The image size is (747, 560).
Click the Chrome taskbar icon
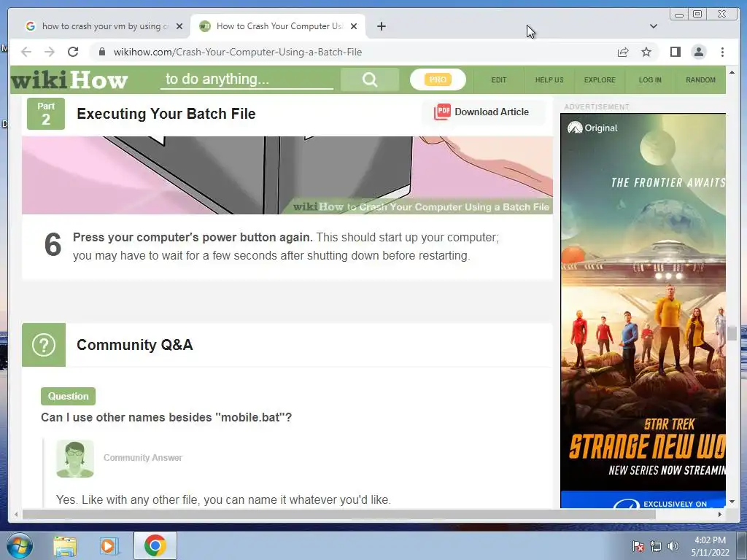(155, 545)
